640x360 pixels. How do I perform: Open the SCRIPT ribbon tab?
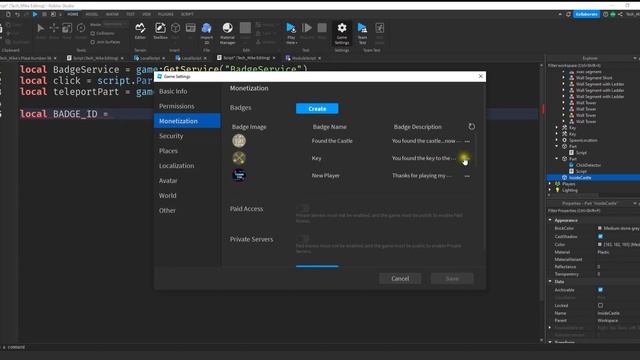(187, 14)
